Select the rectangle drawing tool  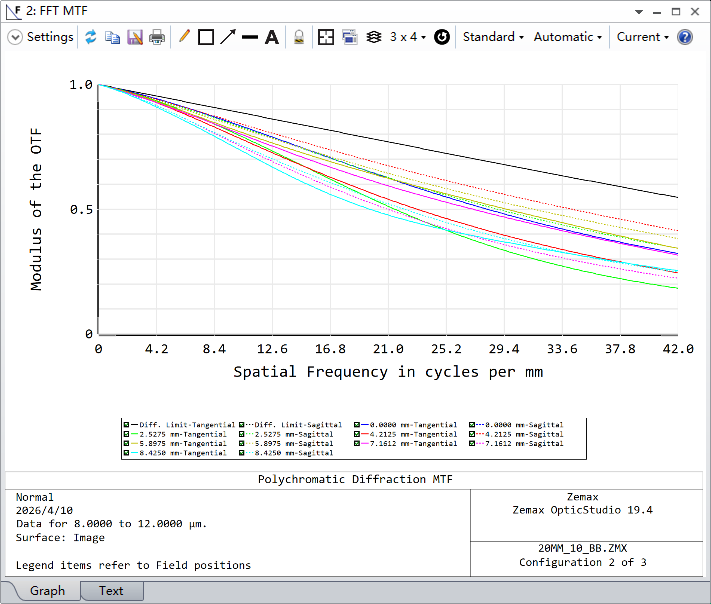[206, 37]
